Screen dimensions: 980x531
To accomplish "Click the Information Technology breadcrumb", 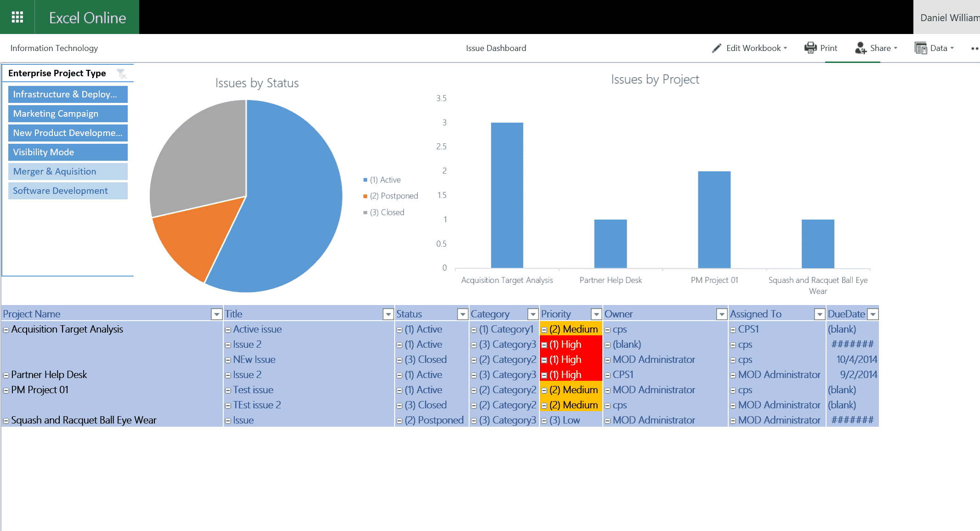I will pyautogui.click(x=54, y=48).
